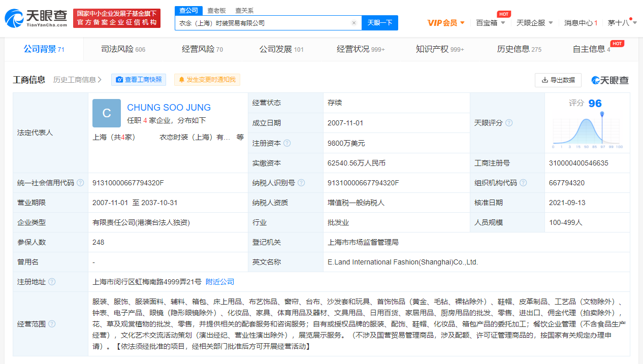Open the 公司背景 tab
This screenshot has height=364, width=643.
click(x=44, y=49)
